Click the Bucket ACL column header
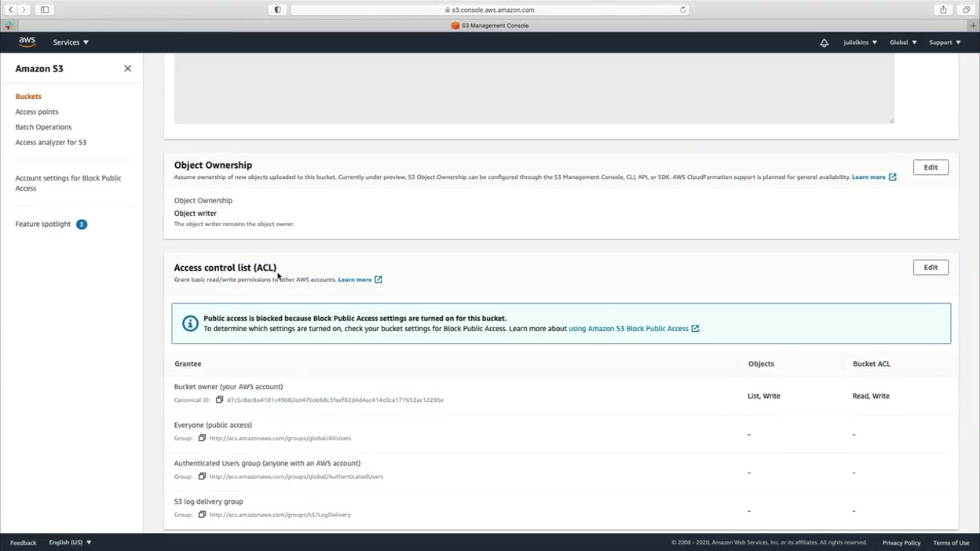Image resolution: width=980 pixels, height=551 pixels. 872,364
